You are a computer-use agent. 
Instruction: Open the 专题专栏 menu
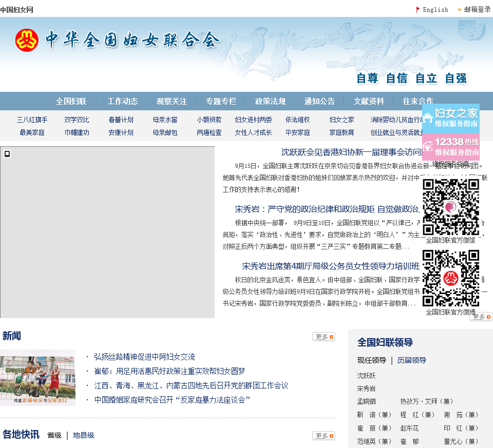(221, 101)
